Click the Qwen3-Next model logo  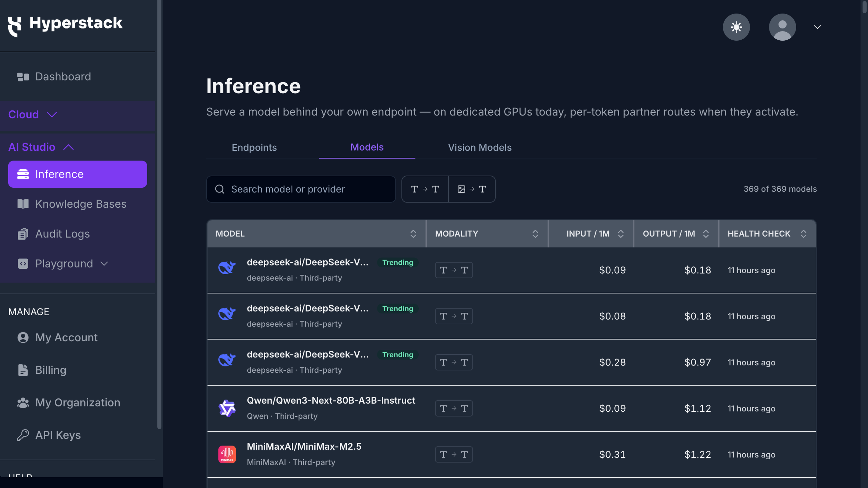[x=227, y=409]
